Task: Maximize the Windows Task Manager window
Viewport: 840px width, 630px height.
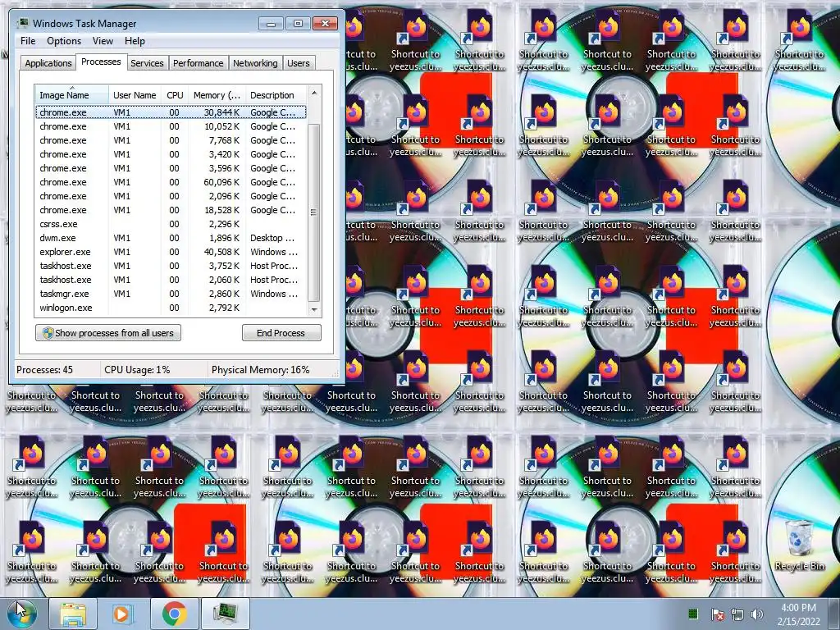Action: 298,24
